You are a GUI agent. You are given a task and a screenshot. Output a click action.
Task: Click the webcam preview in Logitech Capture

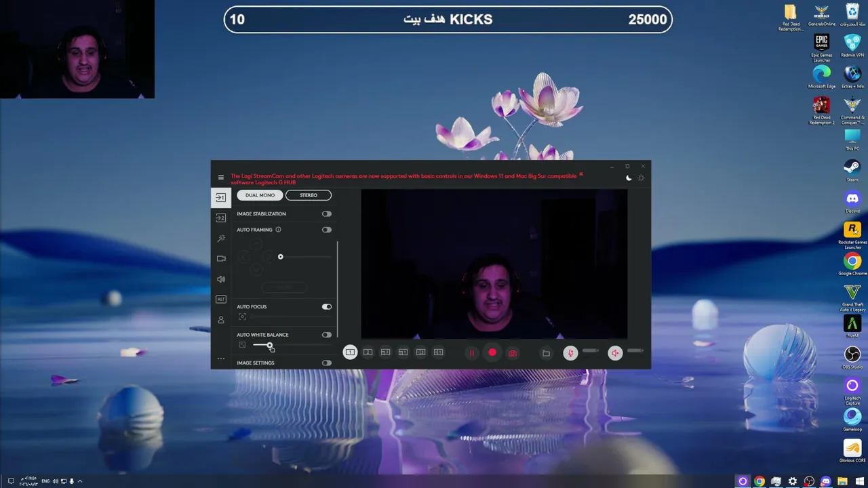[x=494, y=264]
